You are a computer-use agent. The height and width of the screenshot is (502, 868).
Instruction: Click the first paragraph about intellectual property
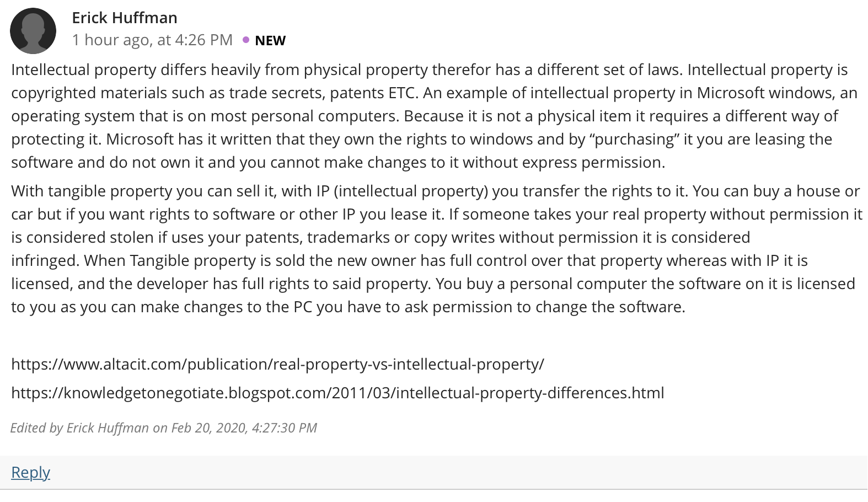pos(434,116)
